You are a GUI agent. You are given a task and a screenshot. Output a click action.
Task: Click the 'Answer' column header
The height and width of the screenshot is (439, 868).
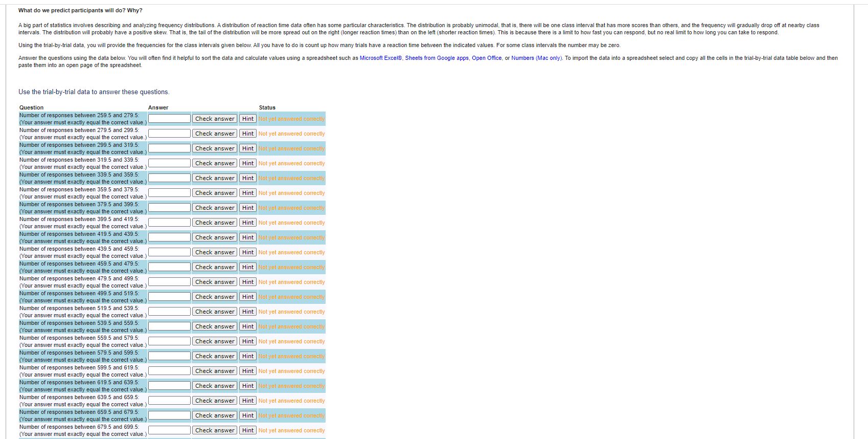pos(158,107)
